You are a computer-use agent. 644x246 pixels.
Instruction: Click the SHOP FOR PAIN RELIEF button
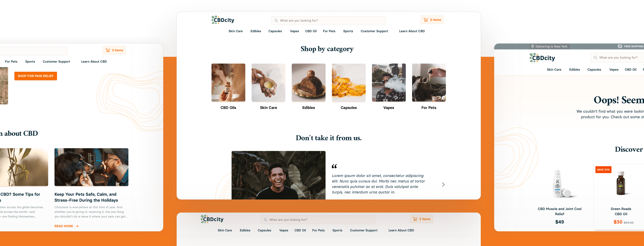(x=36, y=76)
